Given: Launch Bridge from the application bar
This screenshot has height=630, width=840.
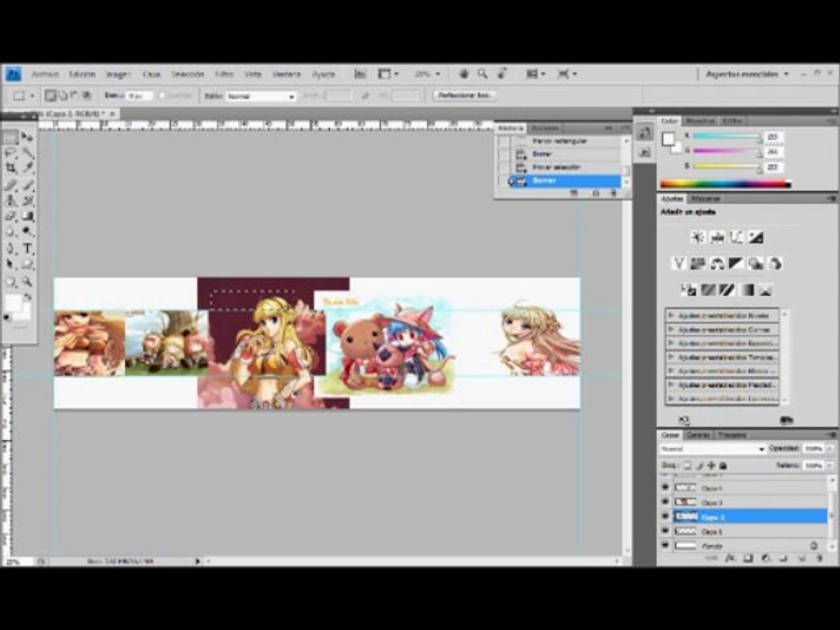Looking at the screenshot, I should [x=360, y=73].
